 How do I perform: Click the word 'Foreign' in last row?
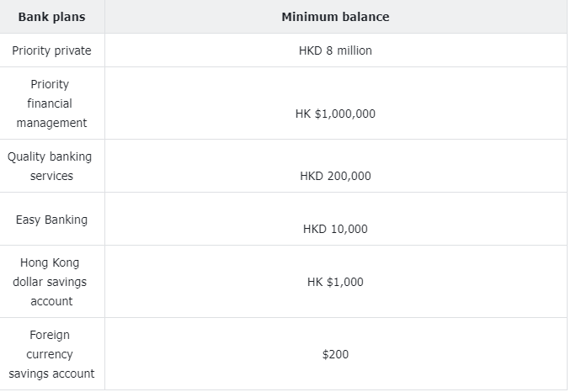click(50, 335)
